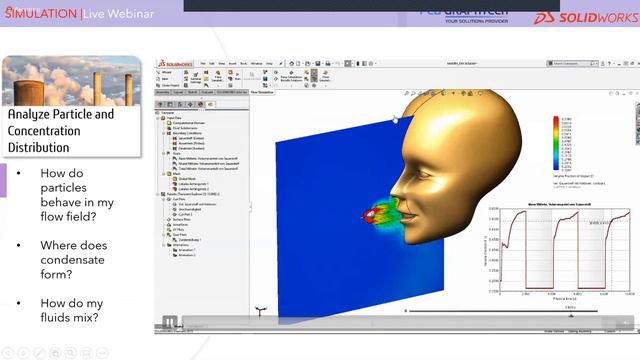Click the Rebuild traffic light icon

[x=358, y=64]
